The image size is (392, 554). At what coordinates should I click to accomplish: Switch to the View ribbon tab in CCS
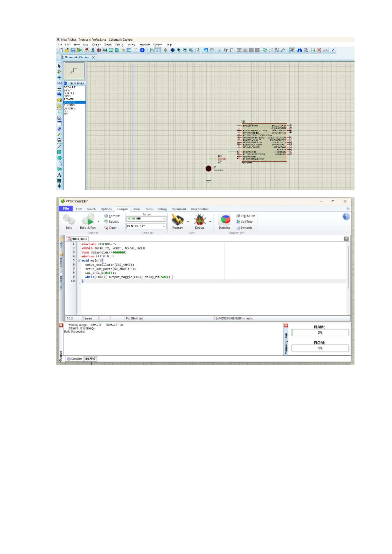[137, 209]
